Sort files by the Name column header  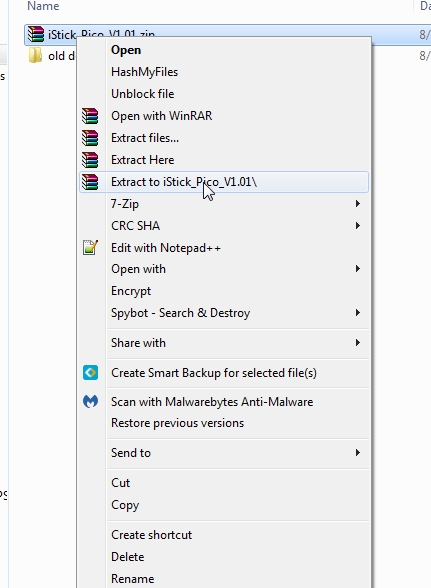pos(43,6)
